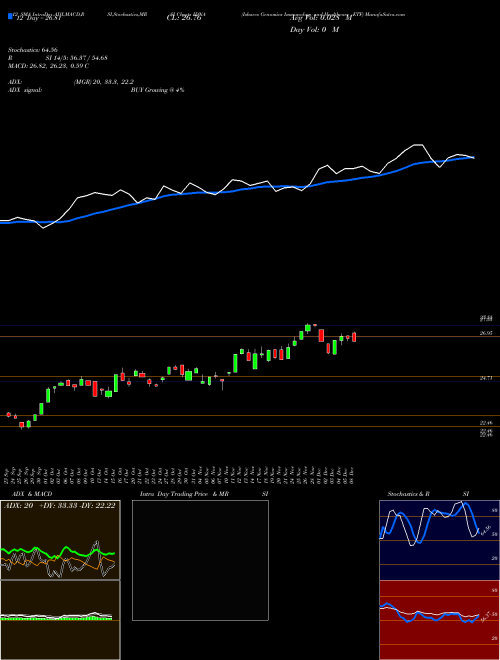Open the red RSI chart panel

(439, 620)
